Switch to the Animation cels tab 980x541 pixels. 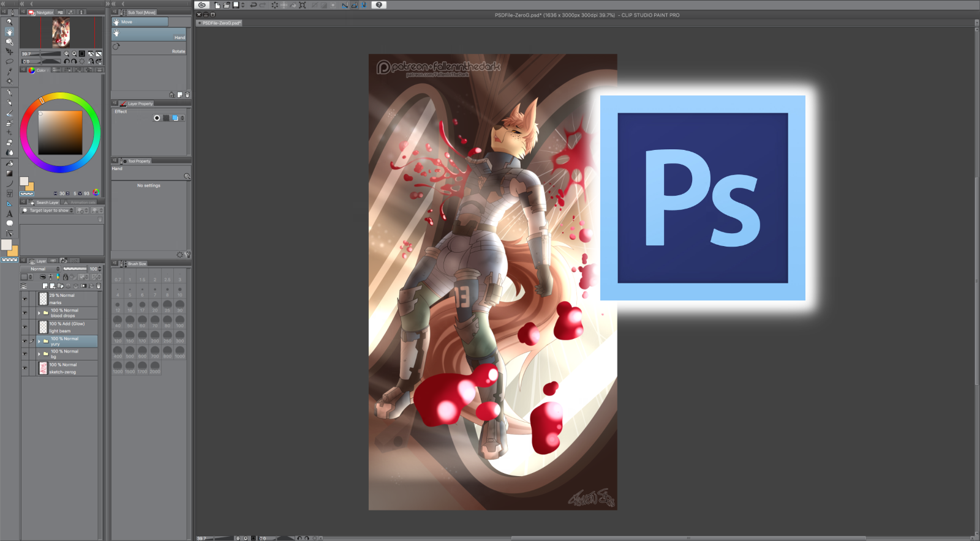click(80, 203)
